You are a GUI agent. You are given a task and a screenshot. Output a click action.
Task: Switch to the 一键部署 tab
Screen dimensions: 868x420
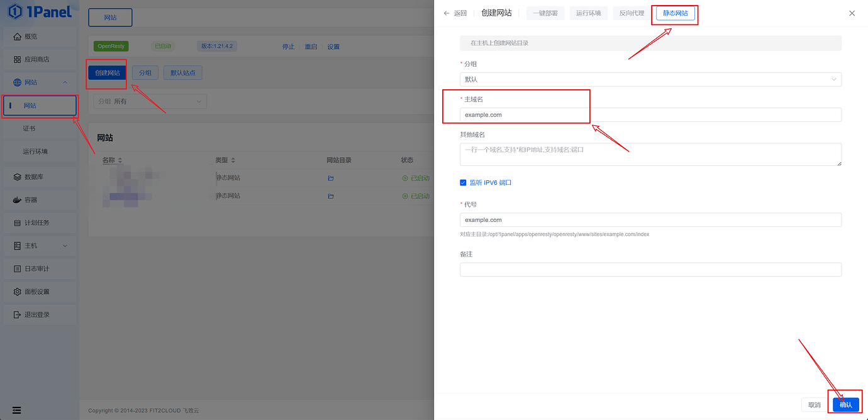pyautogui.click(x=545, y=13)
